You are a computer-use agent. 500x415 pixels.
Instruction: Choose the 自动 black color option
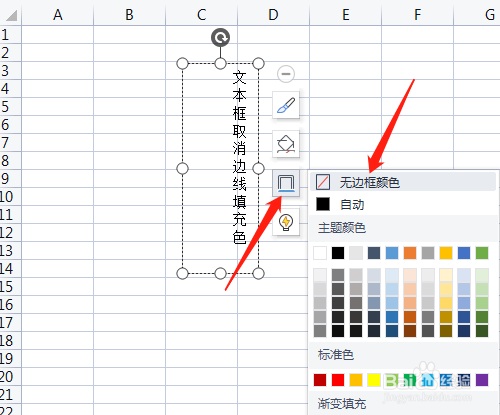pyautogui.click(x=403, y=204)
